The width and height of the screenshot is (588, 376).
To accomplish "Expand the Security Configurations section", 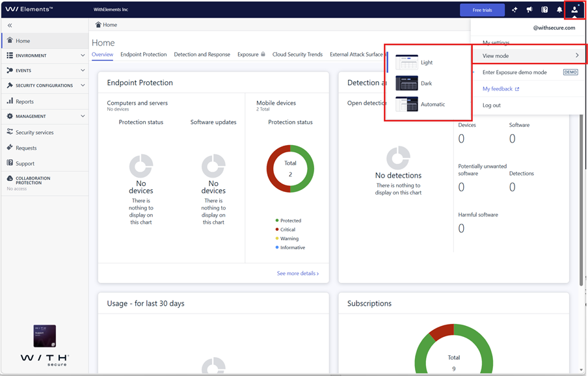I will [x=45, y=85].
